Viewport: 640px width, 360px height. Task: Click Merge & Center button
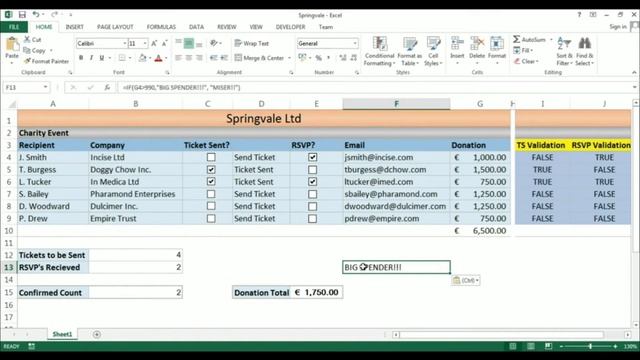(260, 58)
